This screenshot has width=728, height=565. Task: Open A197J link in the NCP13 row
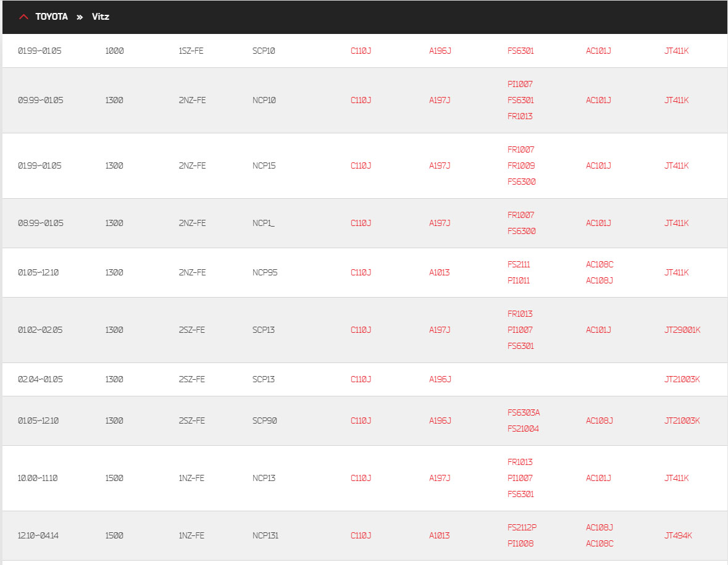coord(439,478)
